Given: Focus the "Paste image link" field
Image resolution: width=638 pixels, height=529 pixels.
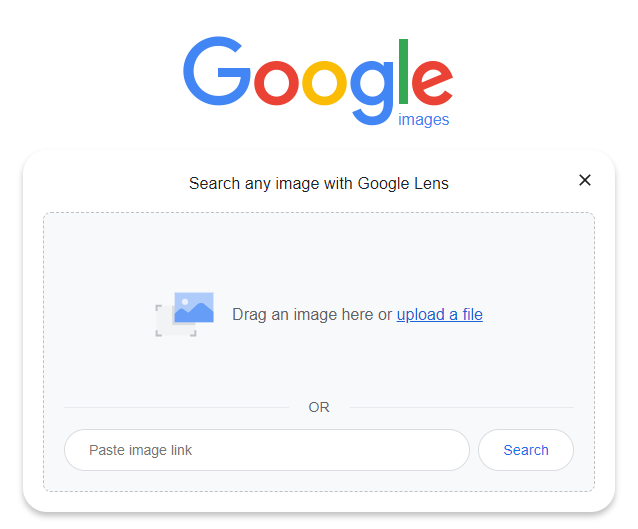Looking at the screenshot, I should point(266,450).
